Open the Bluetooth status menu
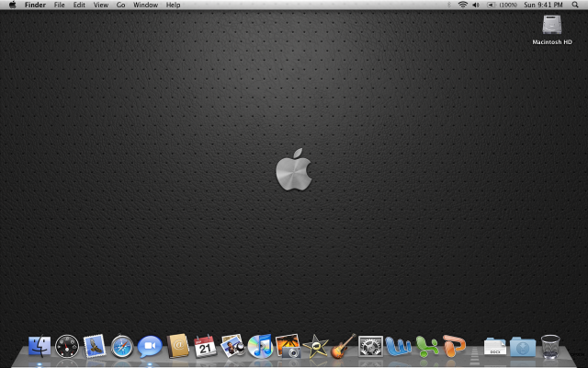 click(x=449, y=5)
